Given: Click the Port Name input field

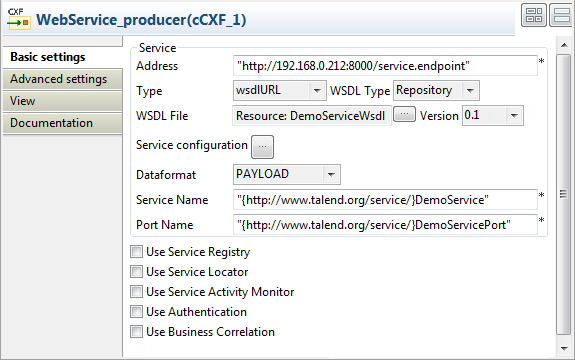Looking at the screenshot, I should 385,225.
